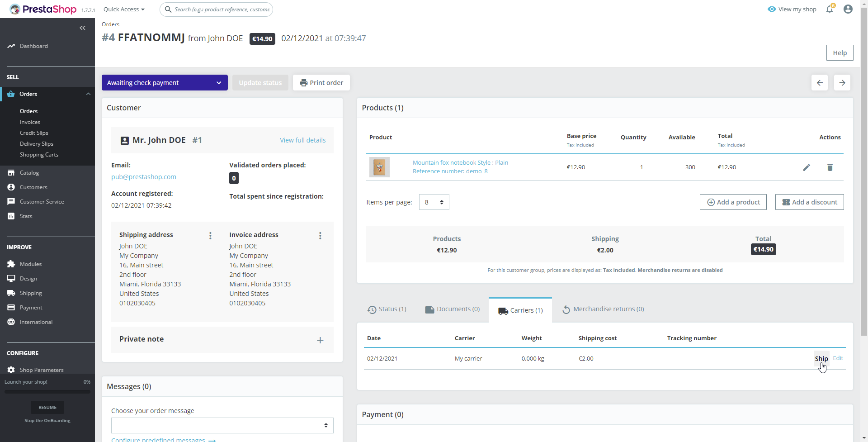The height and width of the screenshot is (442, 868).
Task: Go to previous order with left arrow
Action: coord(820,83)
